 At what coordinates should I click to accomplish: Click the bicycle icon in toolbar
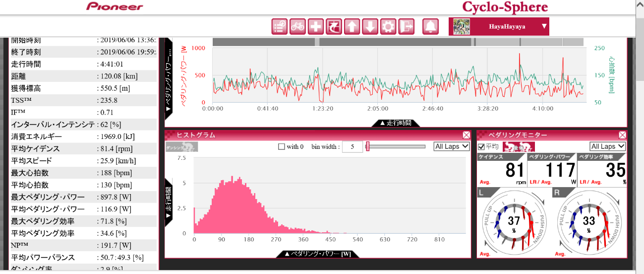coord(297,26)
